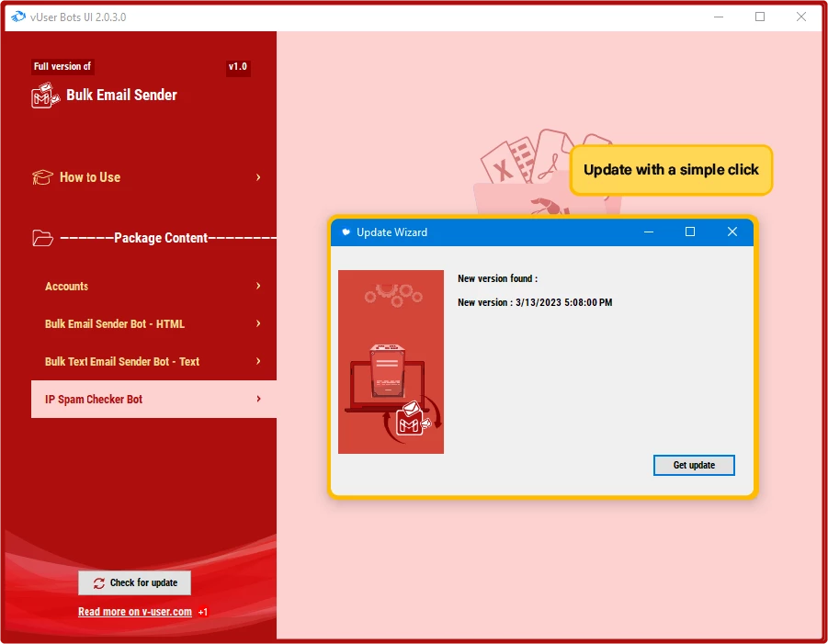Maximize the vUser Bots UI main window
Image resolution: width=828 pixels, height=644 pixels.
(760, 17)
